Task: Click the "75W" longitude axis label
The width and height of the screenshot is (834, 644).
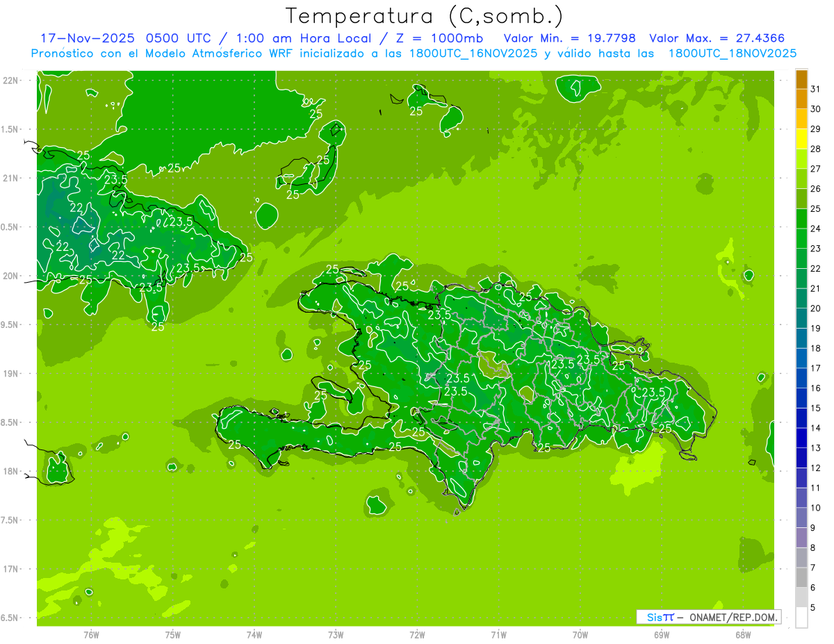Action: 172,635
